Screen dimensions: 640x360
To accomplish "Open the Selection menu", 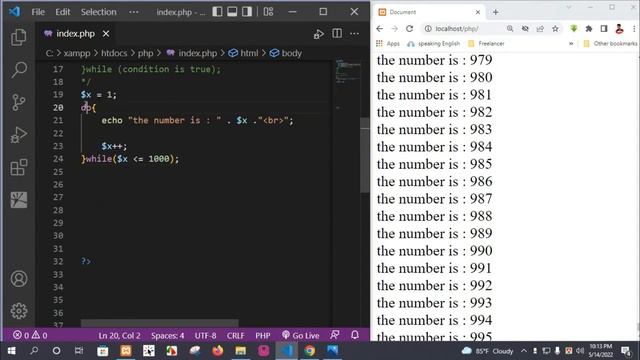I will 98,12.
